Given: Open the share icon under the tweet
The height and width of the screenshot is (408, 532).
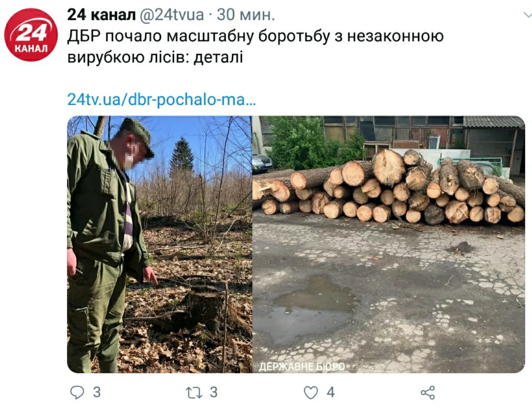Looking at the screenshot, I should tap(428, 392).
